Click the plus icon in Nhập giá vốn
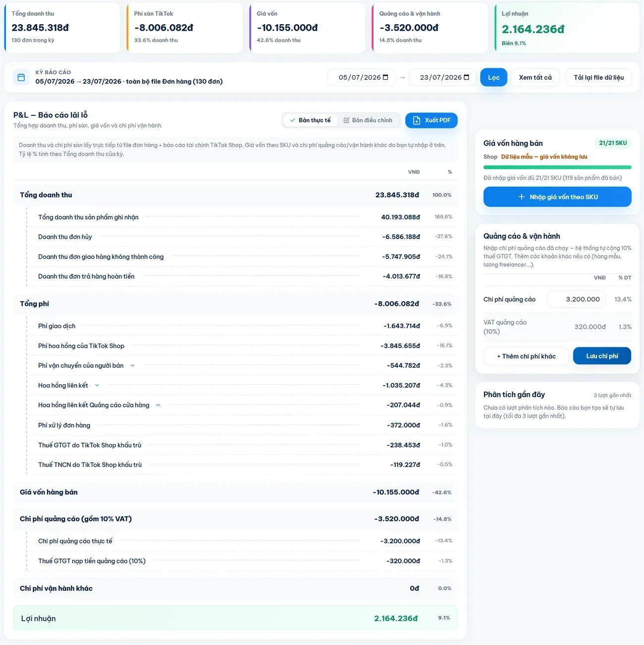The image size is (644, 645). pos(521,197)
